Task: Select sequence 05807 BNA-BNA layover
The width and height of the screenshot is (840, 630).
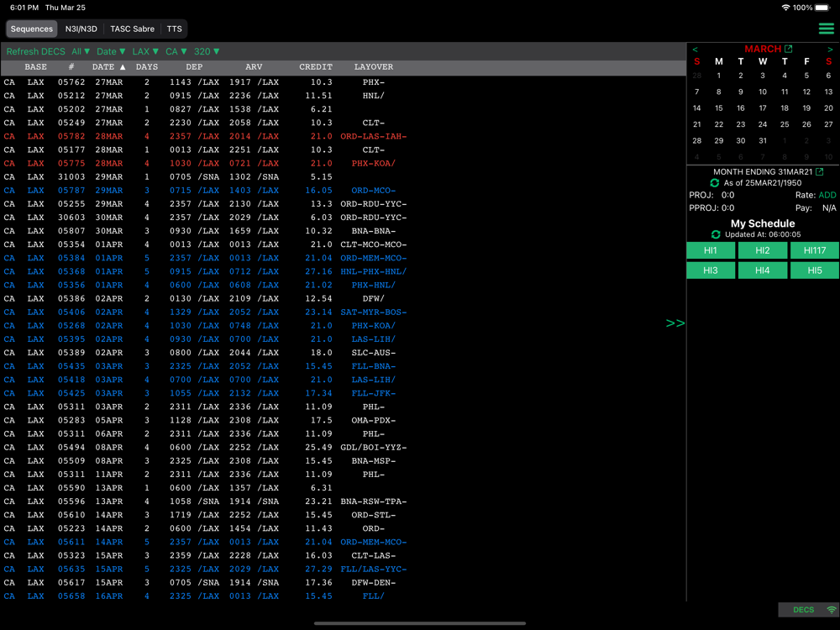Action: pyautogui.click(x=343, y=231)
